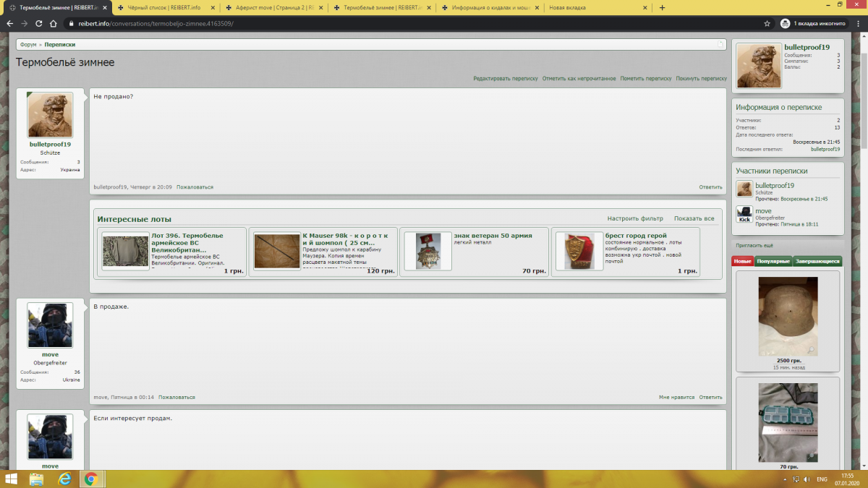Close the 'Чёрный список | REIBERT.info' tab
This screenshot has height=488, width=868.
point(214,7)
